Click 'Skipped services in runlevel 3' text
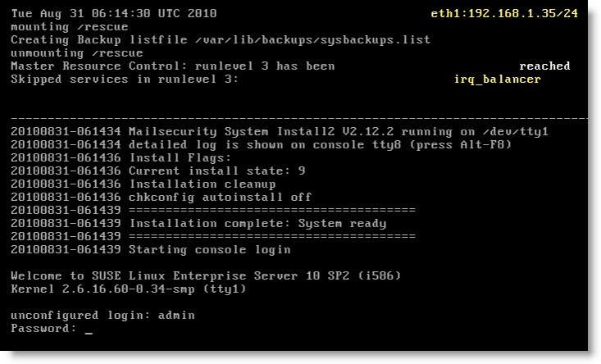The width and height of the screenshot is (601, 364). point(124,80)
